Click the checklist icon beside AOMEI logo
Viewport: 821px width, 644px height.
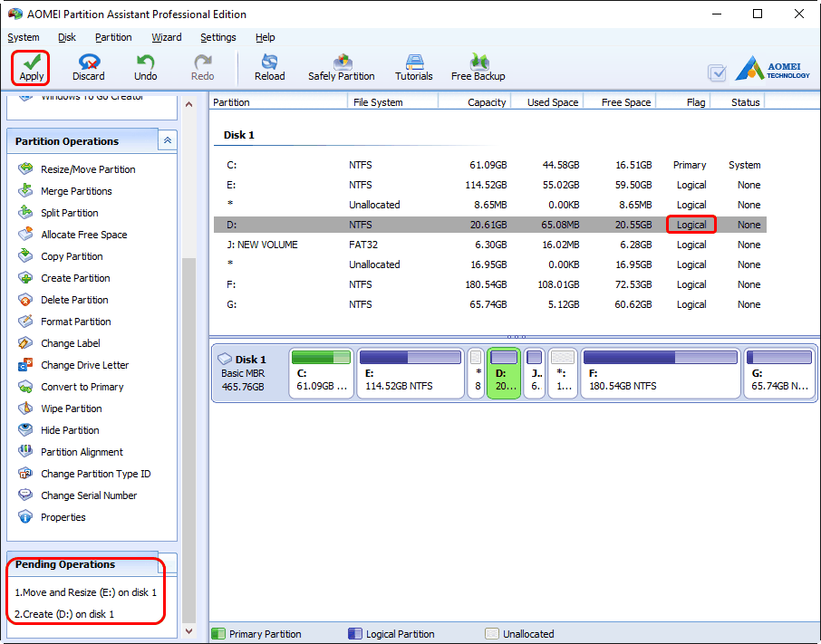[717, 72]
